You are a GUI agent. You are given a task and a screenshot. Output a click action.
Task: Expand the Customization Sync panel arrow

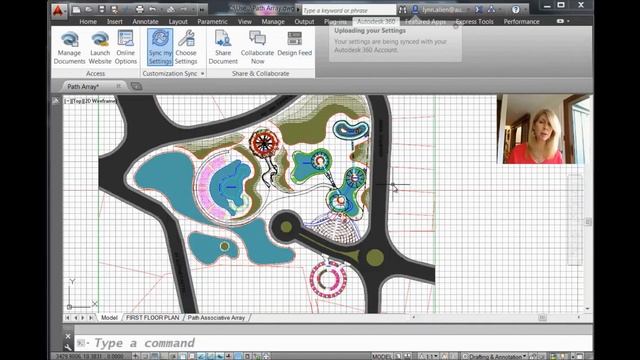click(x=203, y=73)
